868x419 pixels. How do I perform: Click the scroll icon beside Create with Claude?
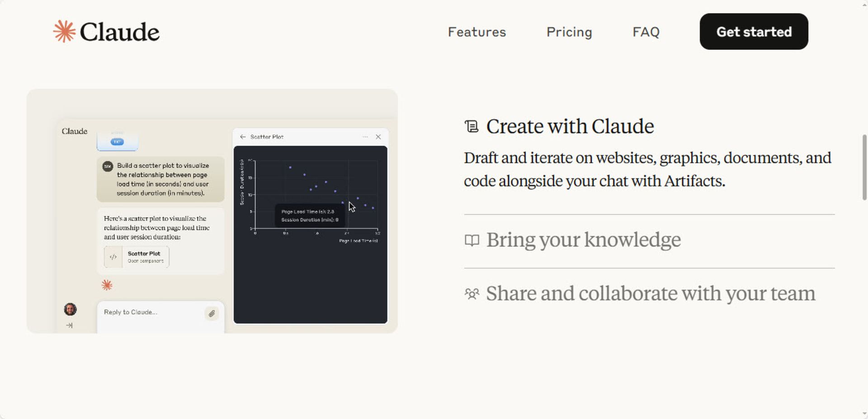coord(472,126)
